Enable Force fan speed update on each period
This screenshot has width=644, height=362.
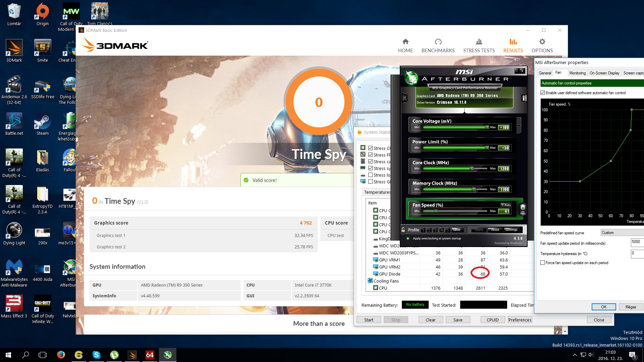tap(542, 263)
